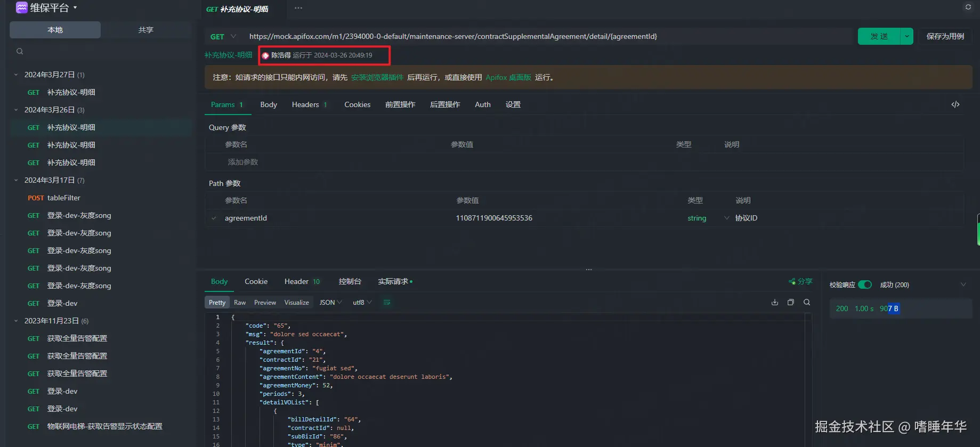This screenshot has width=980, height=447.
Task: Select the Pretty view button
Action: coord(217,302)
